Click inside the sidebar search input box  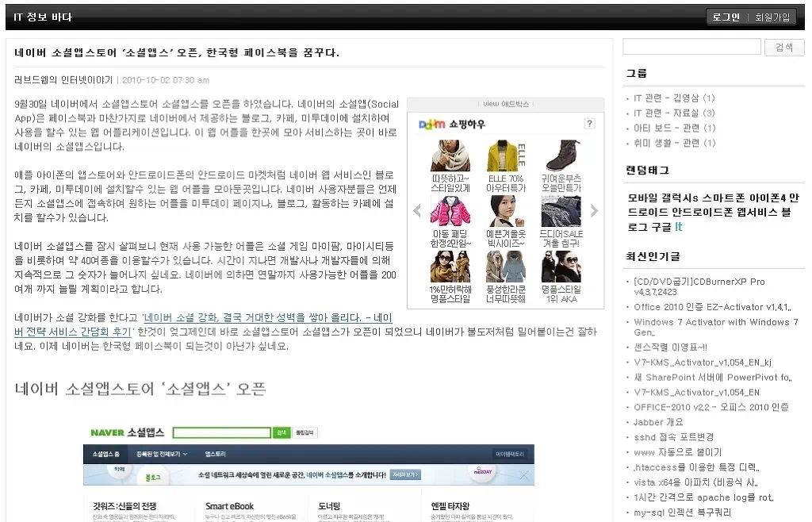point(690,46)
